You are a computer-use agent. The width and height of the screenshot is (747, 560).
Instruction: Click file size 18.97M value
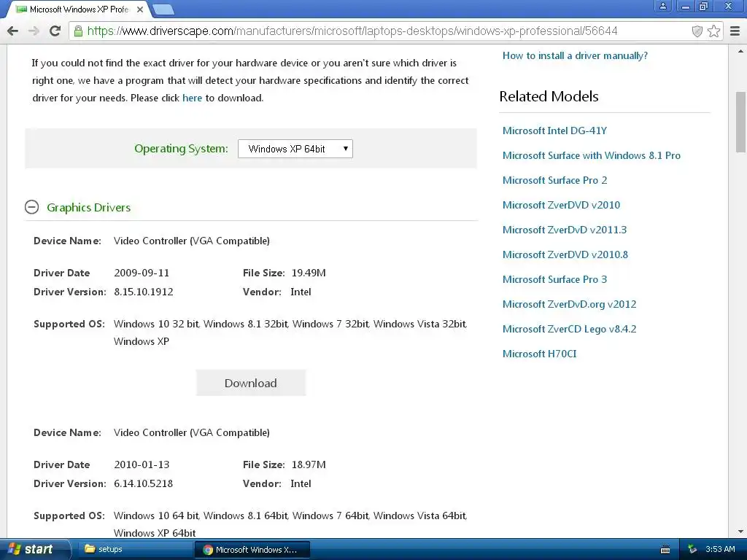click(x=309, y=464)
